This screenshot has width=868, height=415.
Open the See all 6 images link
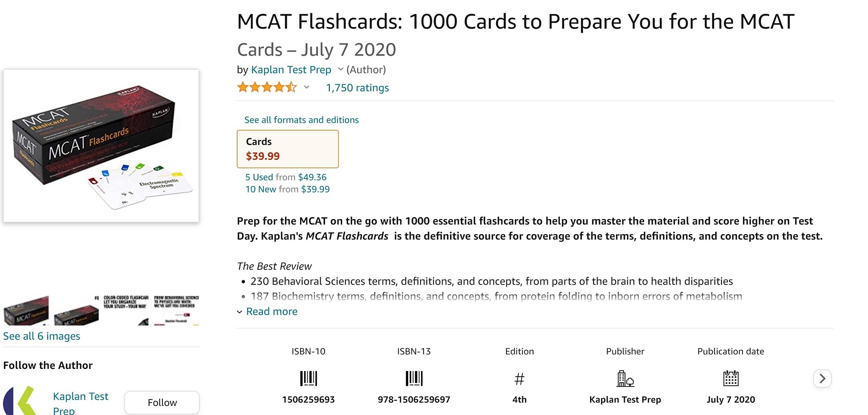click(41, 336)
